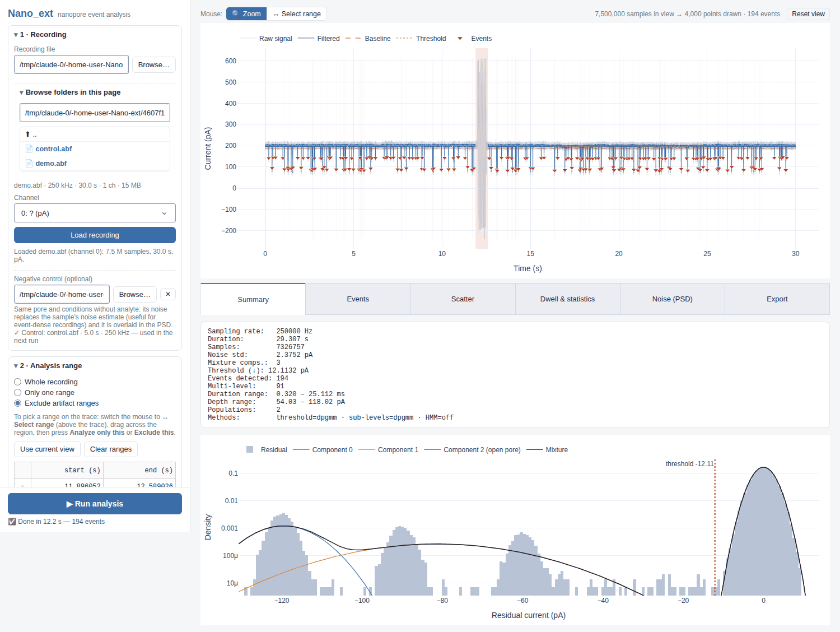Viewport: 840px width, 632px height.
Task: Toggle Component 1 legend entry
Action: pyautogui.click(x=389, y=450)
